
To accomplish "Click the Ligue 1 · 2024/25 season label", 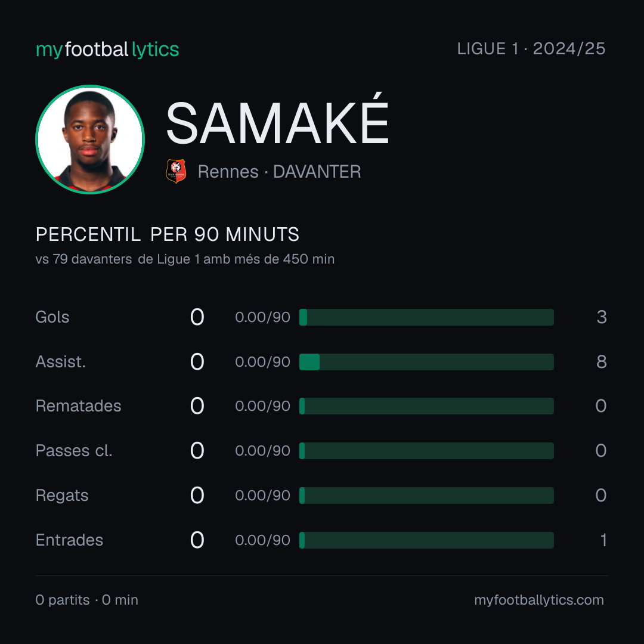I will pyautogui.click(x=531, y=49).
